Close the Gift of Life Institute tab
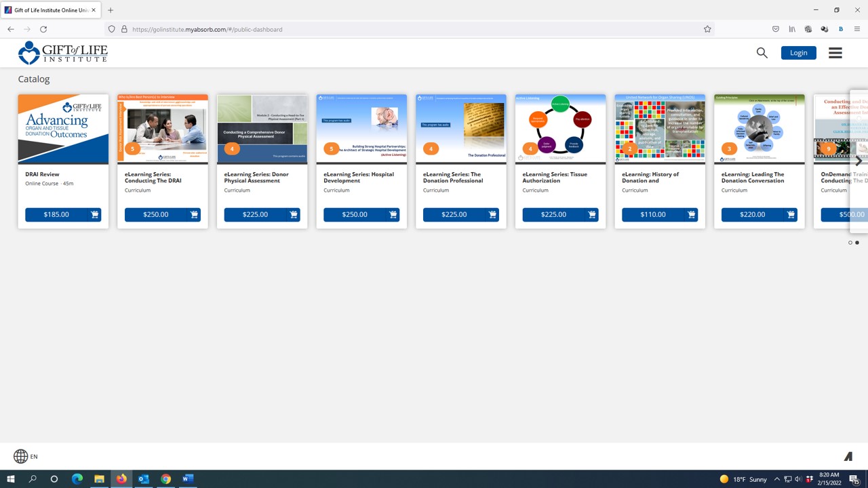 point(94,10)
